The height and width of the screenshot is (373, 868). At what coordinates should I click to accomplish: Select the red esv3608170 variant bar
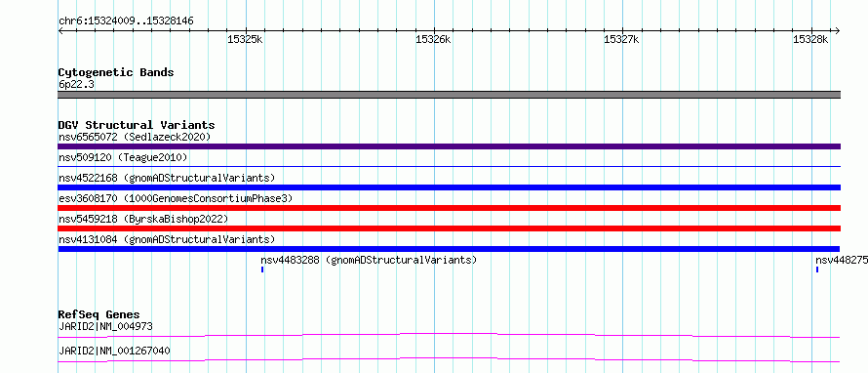point(449,208)
